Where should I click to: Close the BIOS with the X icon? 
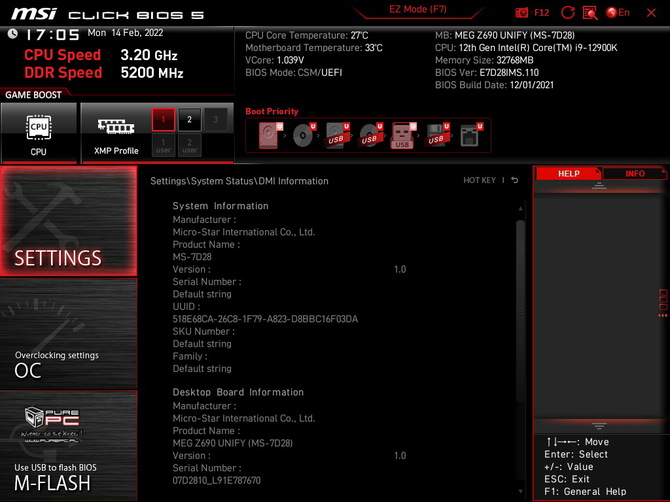coord(651,13)
